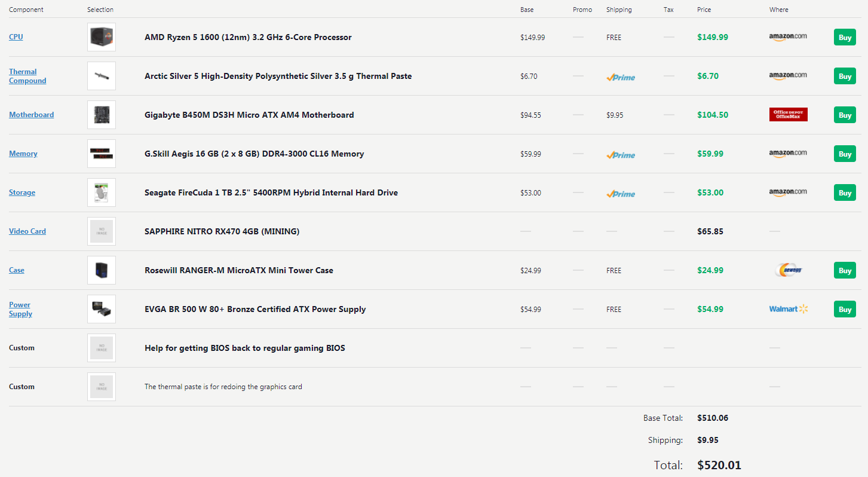Click the $104.50 motherboard price
This screenshot has height=477, width=868.
pyautogui.click(x=713, y=115)
